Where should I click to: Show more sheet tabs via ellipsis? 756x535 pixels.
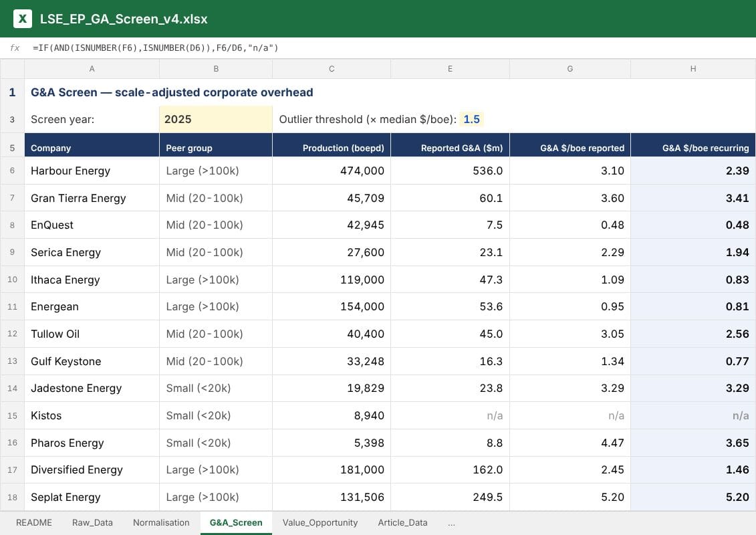point(451,523)
